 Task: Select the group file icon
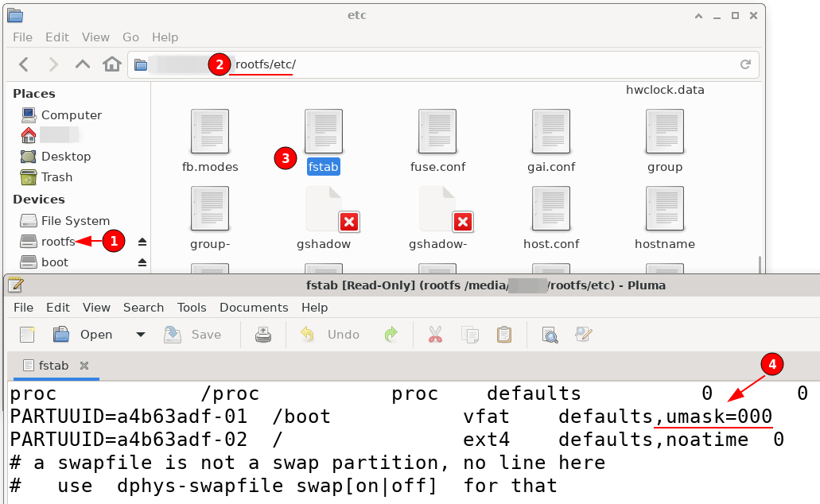pos(665,132)
